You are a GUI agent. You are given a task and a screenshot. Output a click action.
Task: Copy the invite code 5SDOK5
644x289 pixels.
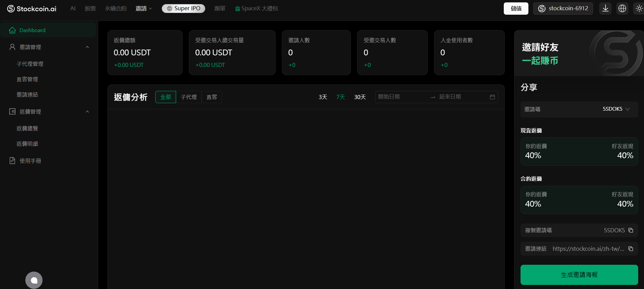631,230
